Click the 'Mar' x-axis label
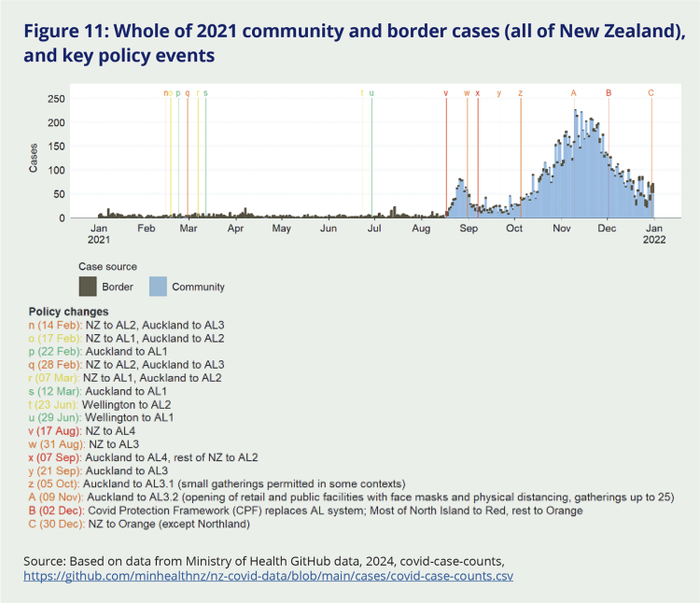 189,228
